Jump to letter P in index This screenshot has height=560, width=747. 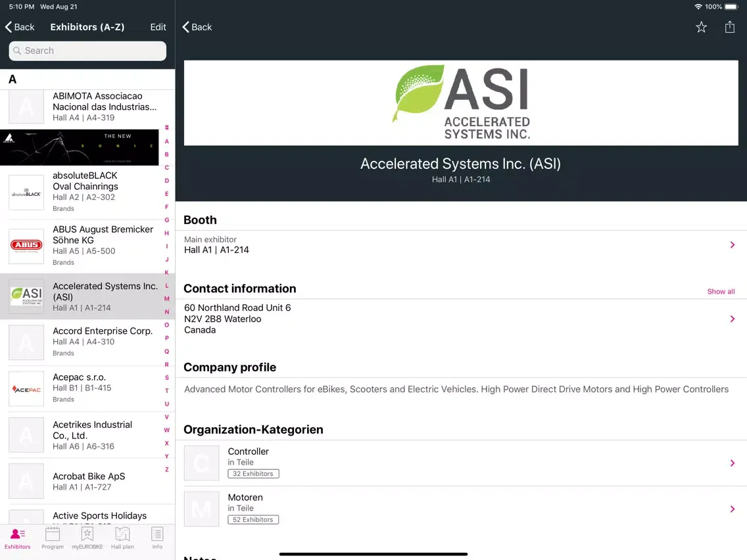click(x=167, y=338)
